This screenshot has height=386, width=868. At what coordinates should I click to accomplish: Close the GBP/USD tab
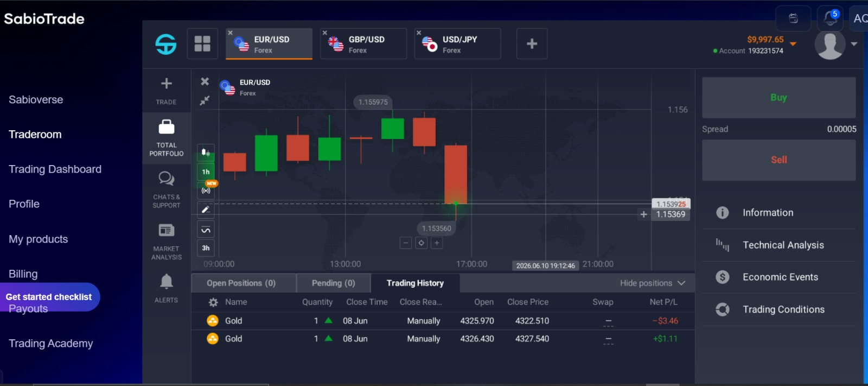point(324,33)
